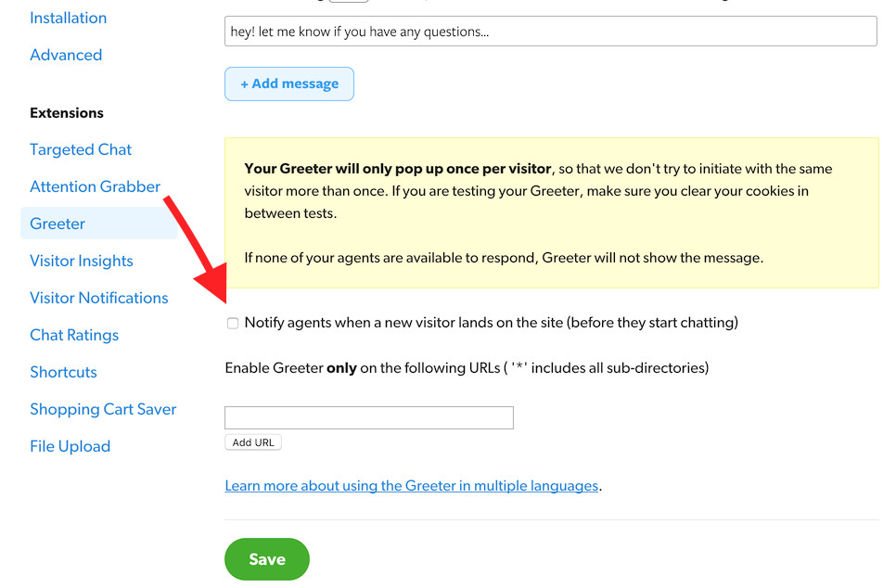This screenshot has height=588, width=896.
Task: Open the Chat Ratings extension
Action: tap(74, 335)
